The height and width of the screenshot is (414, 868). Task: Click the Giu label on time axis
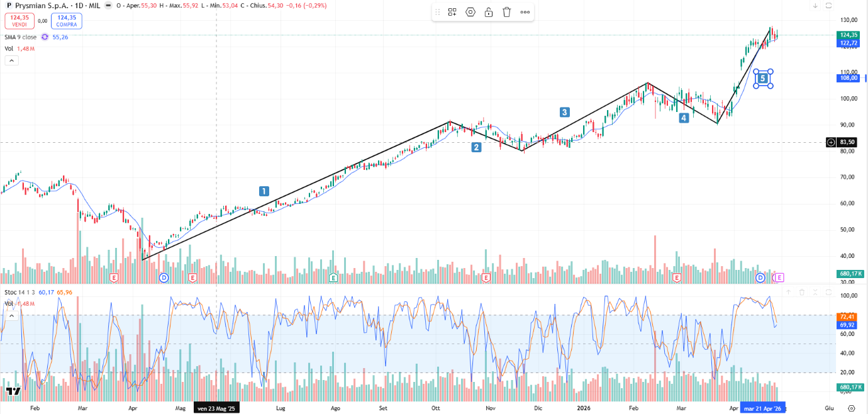pos(829,408)
